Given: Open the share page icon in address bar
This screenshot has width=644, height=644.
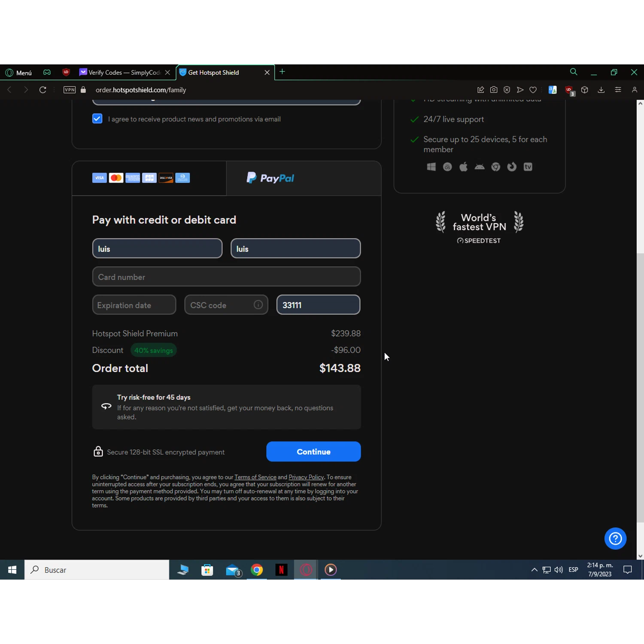Looking at the screenshot, I should [480, 90].
